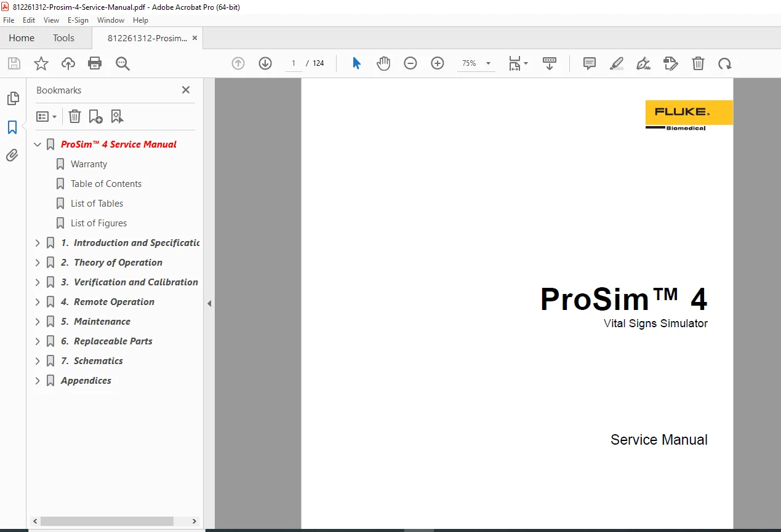Jump to Table of Contents bookmark

106,184
